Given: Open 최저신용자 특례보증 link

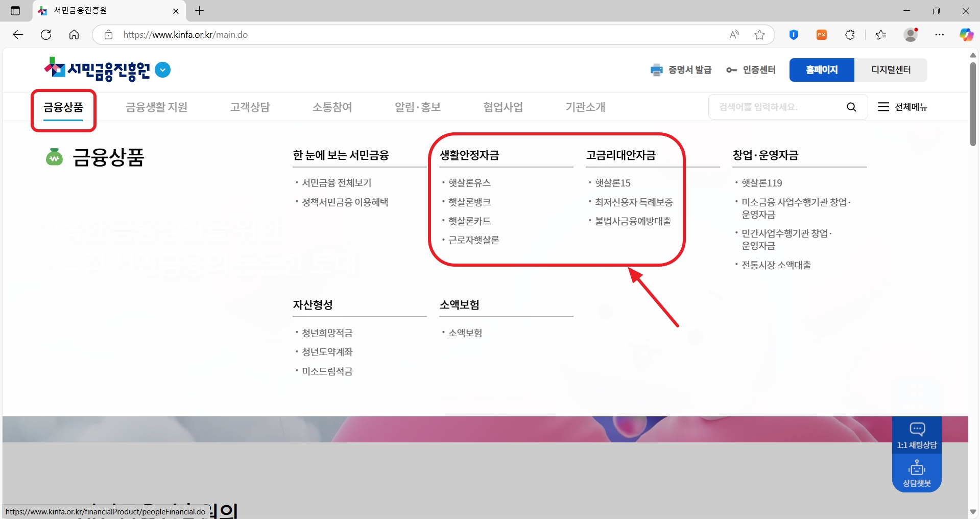Looking at the screenshot, I should [634, 202].
